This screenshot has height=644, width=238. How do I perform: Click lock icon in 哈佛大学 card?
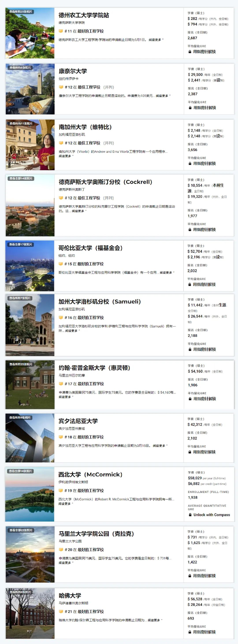[x=190, y=632]
